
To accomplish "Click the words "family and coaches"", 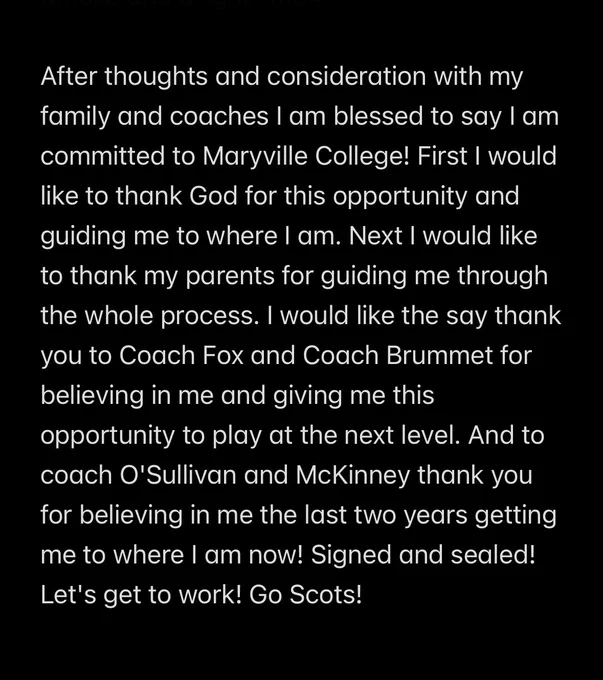I will 154,118.
